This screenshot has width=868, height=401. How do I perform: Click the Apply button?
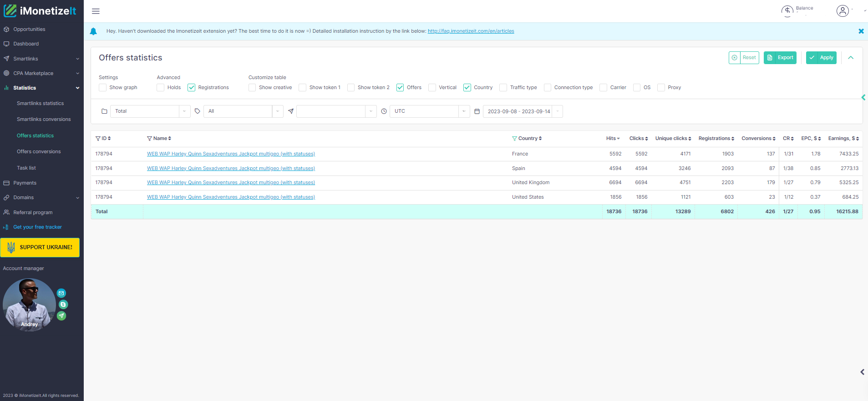click(x=821, y=58)
